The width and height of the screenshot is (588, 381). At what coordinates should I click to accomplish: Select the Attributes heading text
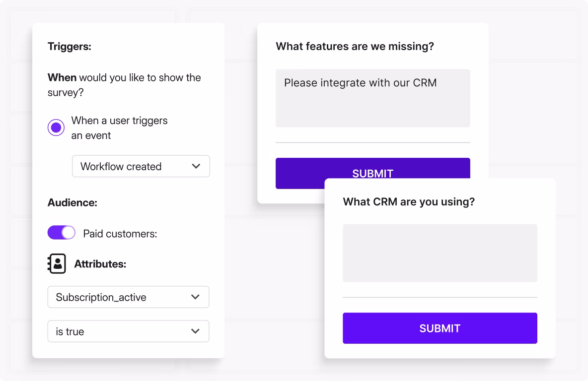click(100, 264)
